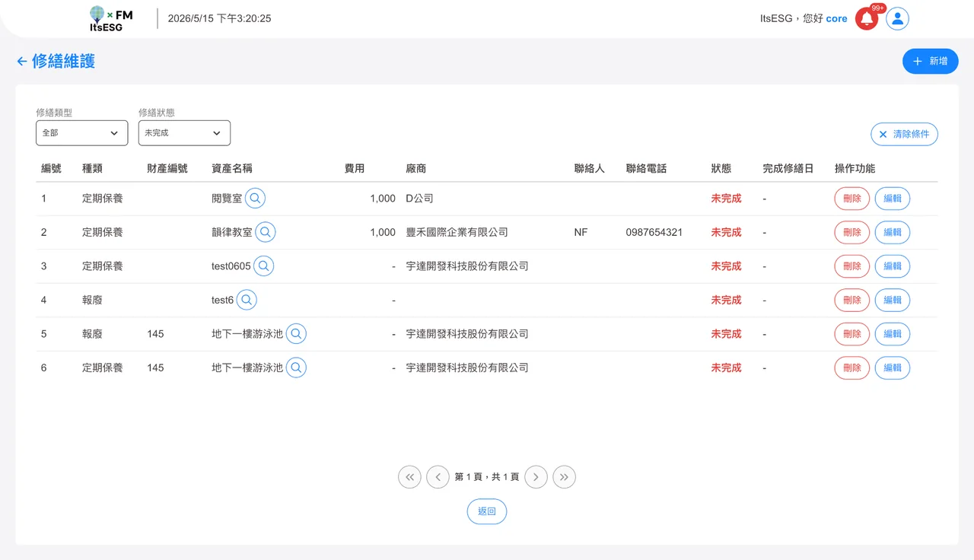Click the date time display
This screenshot has height=560, width=974.
click(219, 18)
